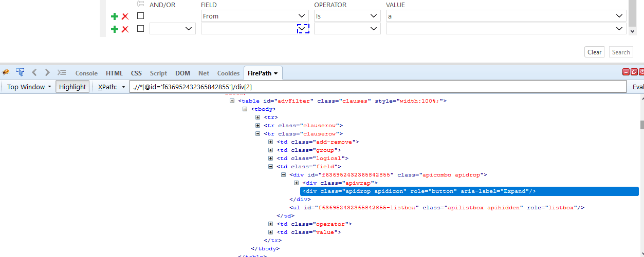Expand the div class="apiwrap" node
644x257 pixels.
coord(297,183)
